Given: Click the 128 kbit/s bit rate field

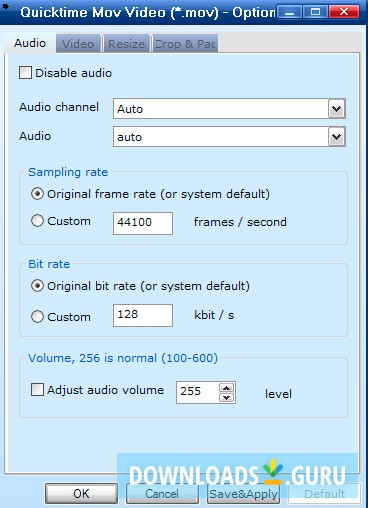Looking at the screenshot, I should [143, 315].
